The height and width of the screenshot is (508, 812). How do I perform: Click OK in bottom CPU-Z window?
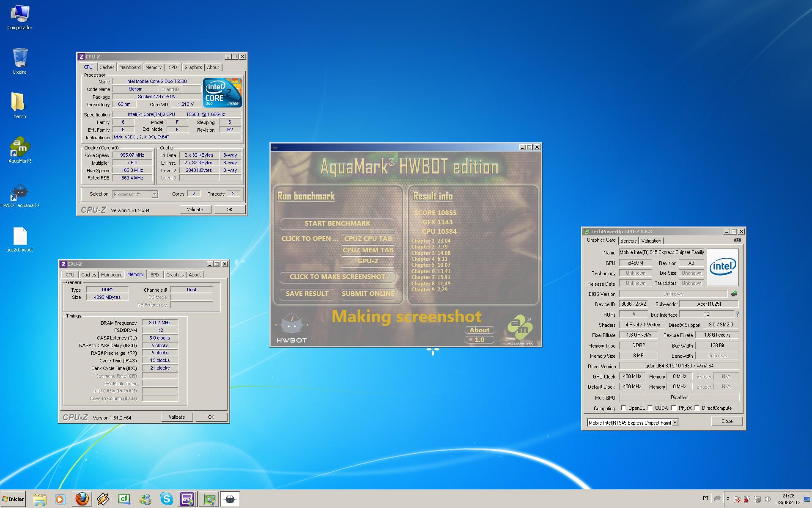[211, 417]
